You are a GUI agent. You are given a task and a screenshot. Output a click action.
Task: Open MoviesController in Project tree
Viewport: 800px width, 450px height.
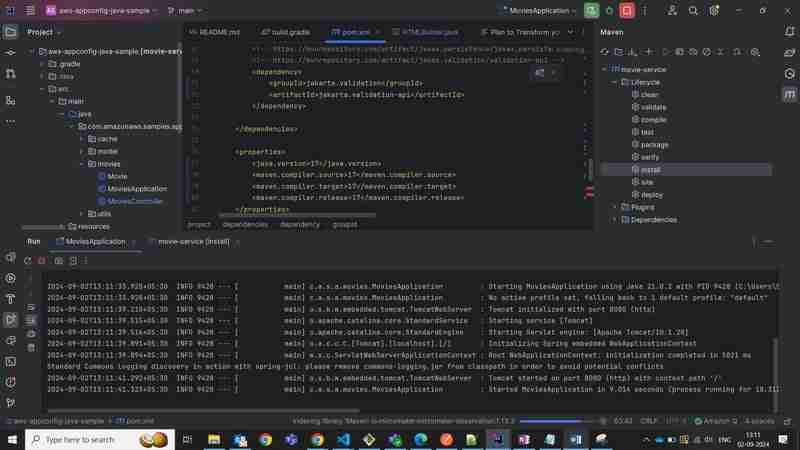[x=135, y=201]
